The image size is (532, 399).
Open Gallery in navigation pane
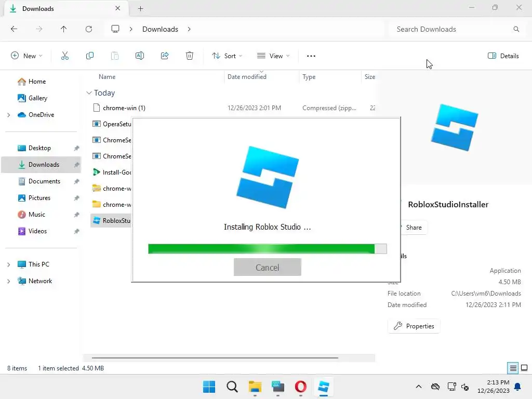click(x=37, y=98)
